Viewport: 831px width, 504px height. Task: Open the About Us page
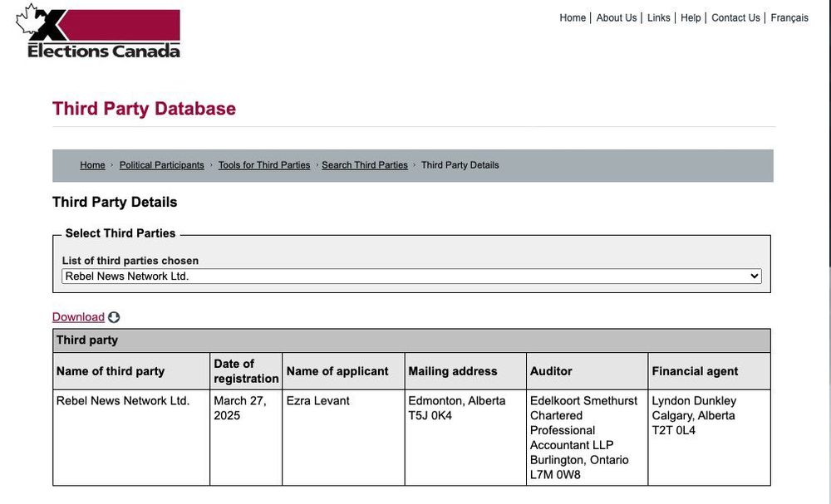(617, 18)
